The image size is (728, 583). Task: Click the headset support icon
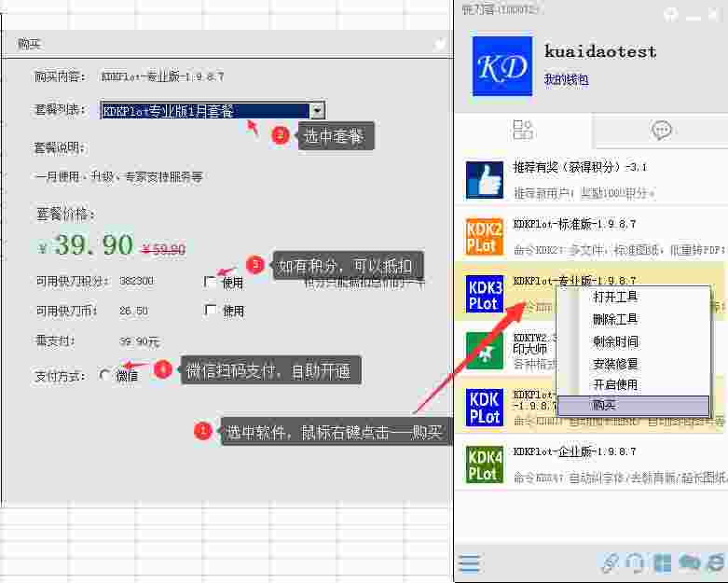636,563
